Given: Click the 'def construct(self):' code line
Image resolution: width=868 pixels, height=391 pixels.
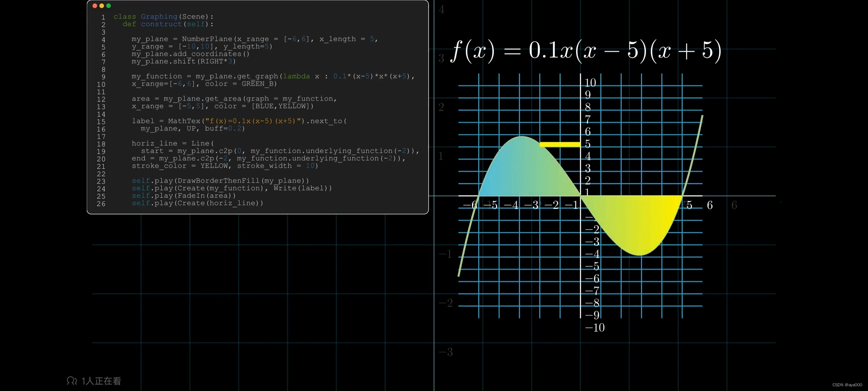Looking at the screenshot, I should click(x=168, y=24).
